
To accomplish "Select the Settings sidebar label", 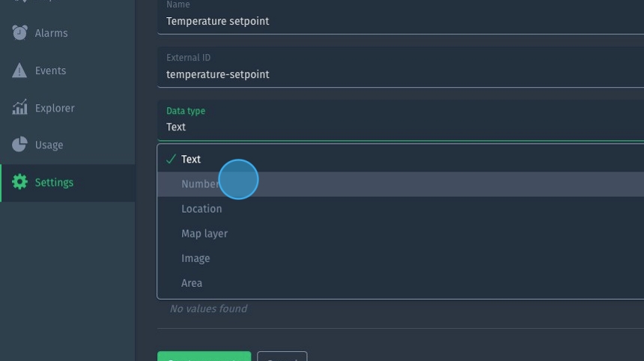I will (x=54, y=182).
